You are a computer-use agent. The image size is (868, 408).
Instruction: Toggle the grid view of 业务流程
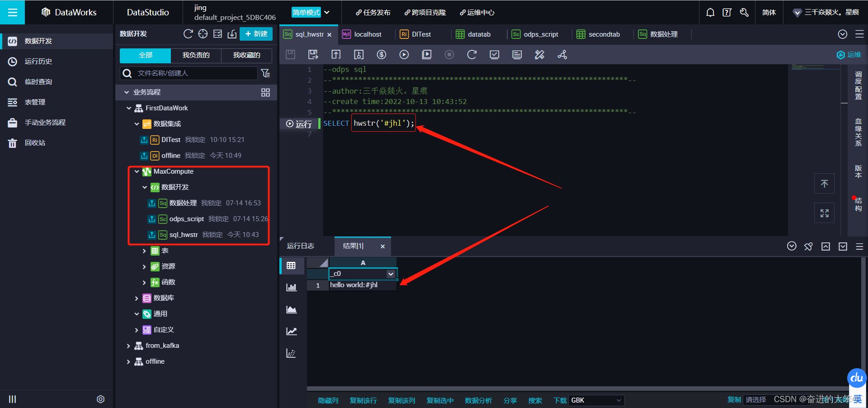[265, 92]
